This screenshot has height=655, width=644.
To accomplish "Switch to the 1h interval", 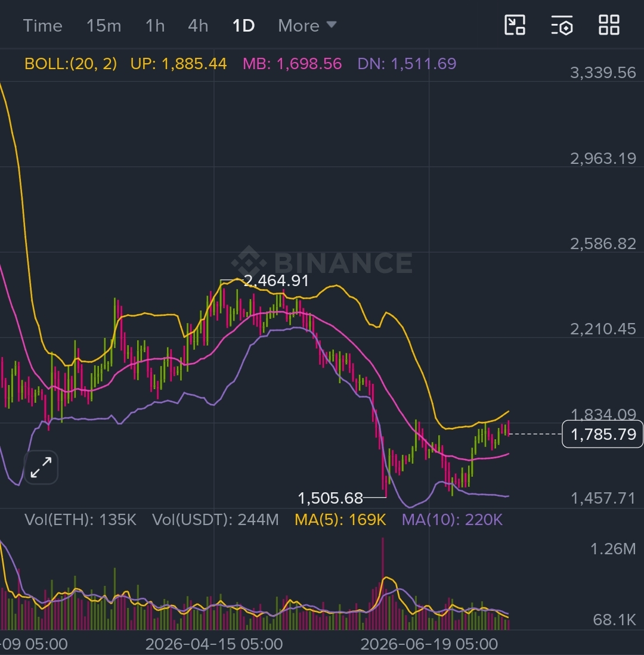I will [155, 26].
